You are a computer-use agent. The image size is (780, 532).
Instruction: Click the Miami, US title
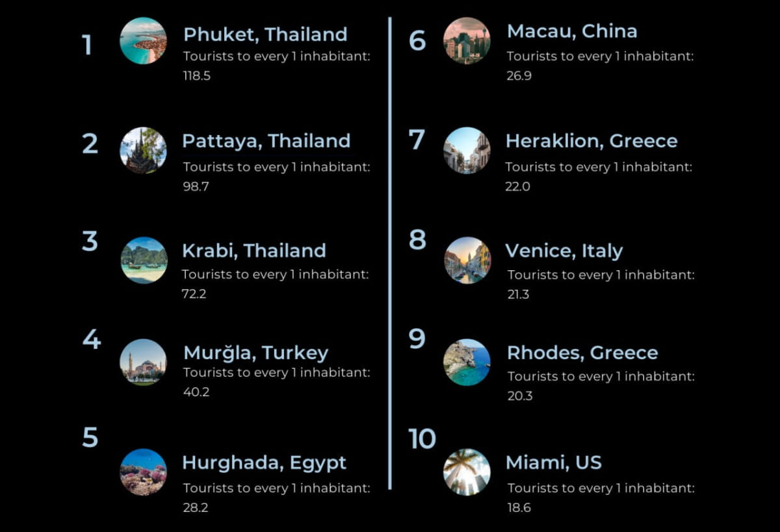(554, 462)
